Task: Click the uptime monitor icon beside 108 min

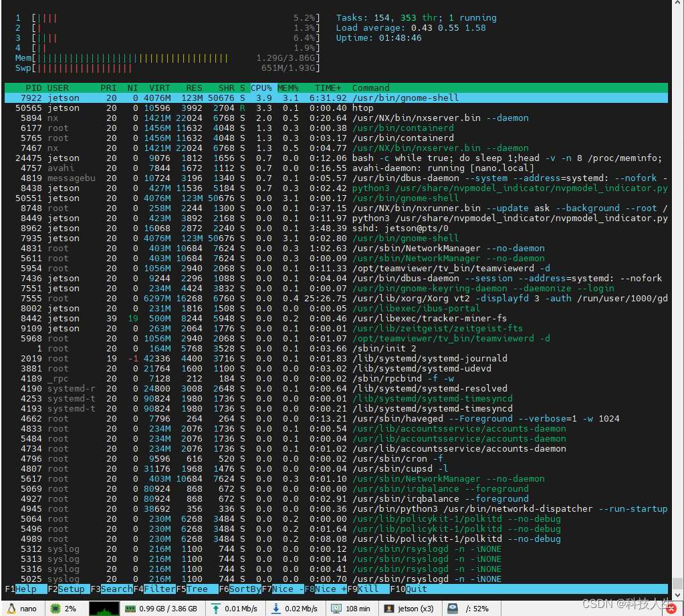Action: coord(336,609)
